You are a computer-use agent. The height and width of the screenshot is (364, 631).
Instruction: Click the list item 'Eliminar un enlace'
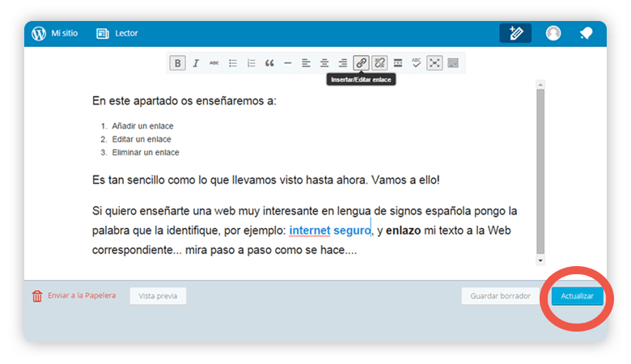point(146,153)
